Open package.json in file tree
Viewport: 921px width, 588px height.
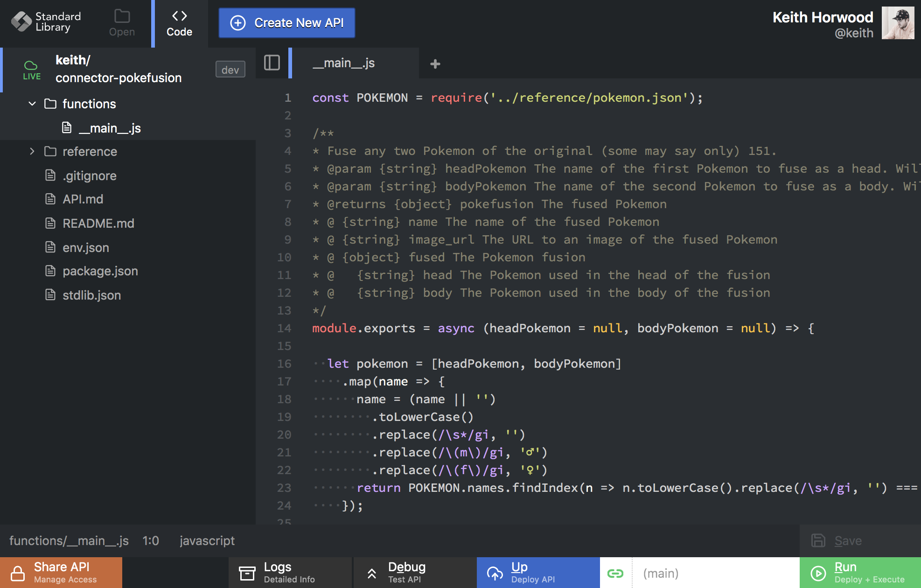click(x=100, y=271)
